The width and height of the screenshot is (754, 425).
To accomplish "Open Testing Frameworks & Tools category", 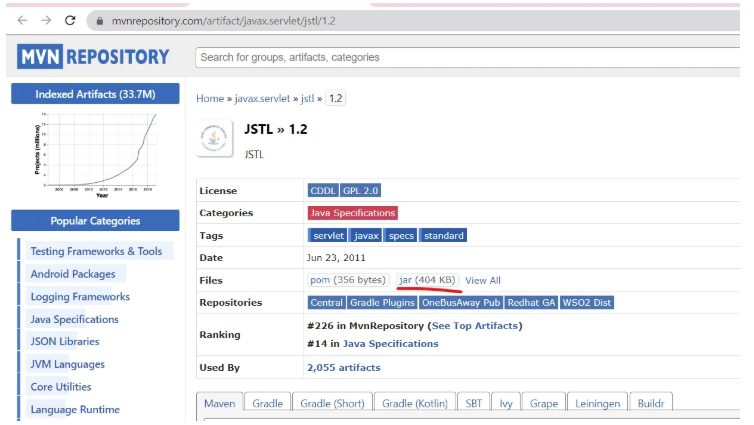I will (x=96, y=251).
